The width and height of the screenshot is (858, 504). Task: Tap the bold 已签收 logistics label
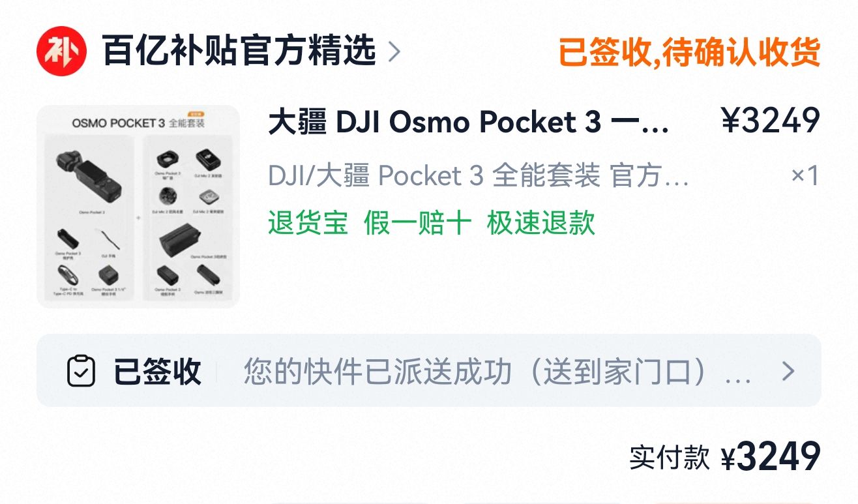coord(157,371)
